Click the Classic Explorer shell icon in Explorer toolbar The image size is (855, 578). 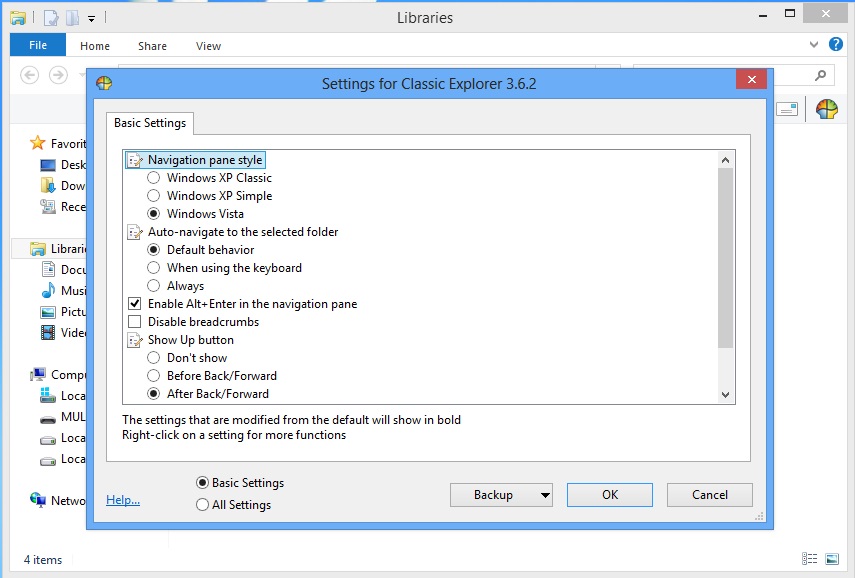827,109
